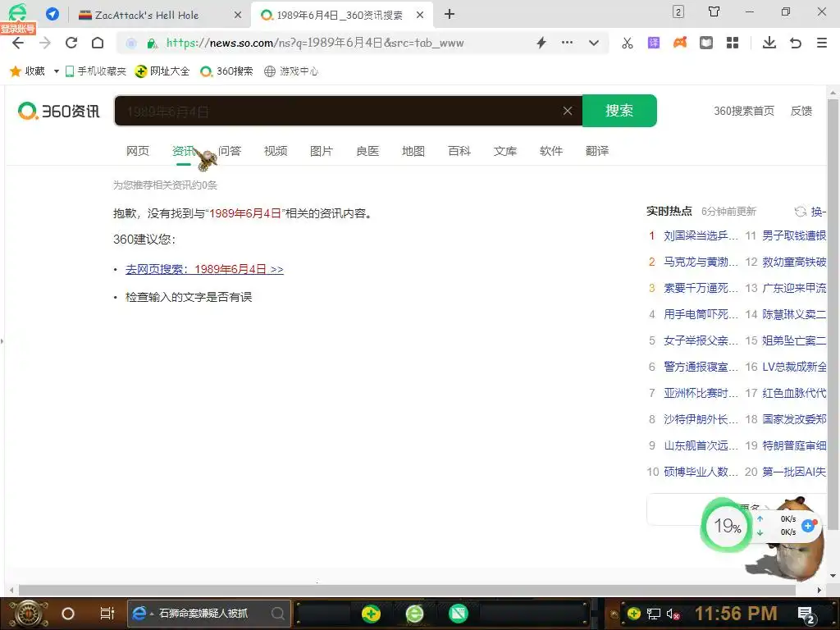Expand the address bar history chevron

coord(594,43)
